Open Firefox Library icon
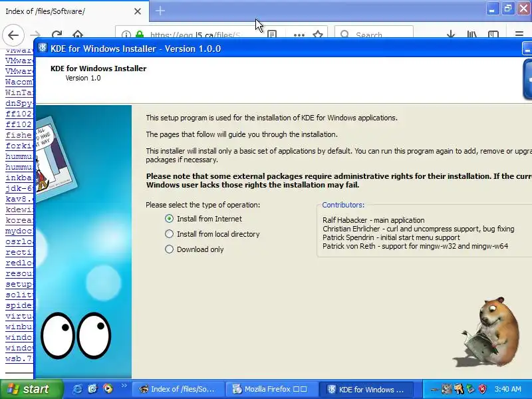 click(x=472, y=35)
